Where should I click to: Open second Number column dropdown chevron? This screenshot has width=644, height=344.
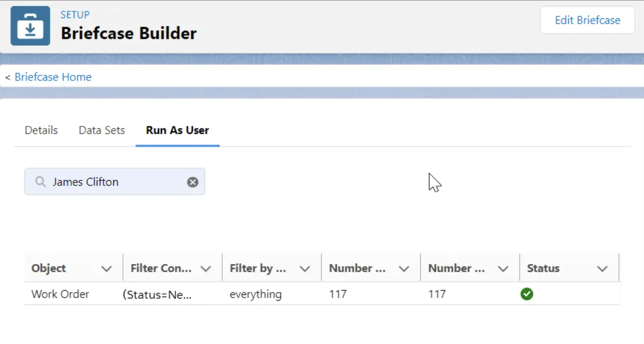(x=503, y=269)
